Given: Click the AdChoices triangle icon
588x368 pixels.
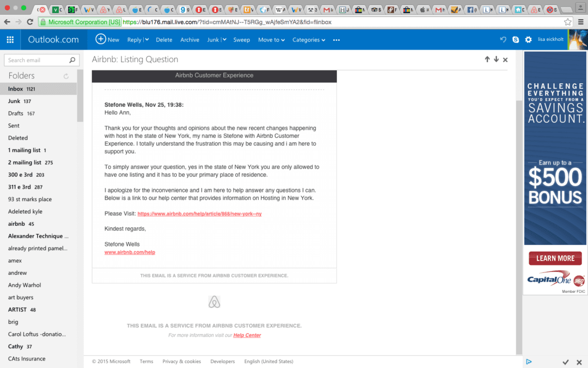Looking at the screenshot, I should click(529, 361).
